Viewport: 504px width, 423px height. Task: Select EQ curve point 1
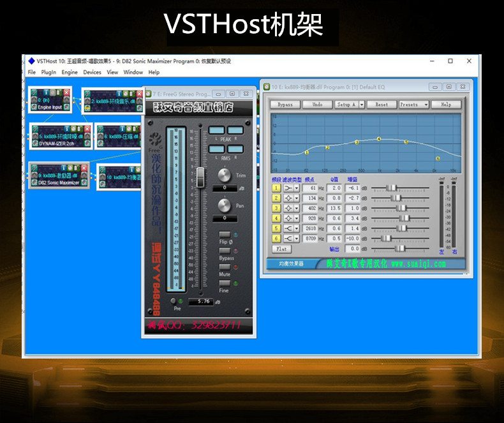pos(307,152)
